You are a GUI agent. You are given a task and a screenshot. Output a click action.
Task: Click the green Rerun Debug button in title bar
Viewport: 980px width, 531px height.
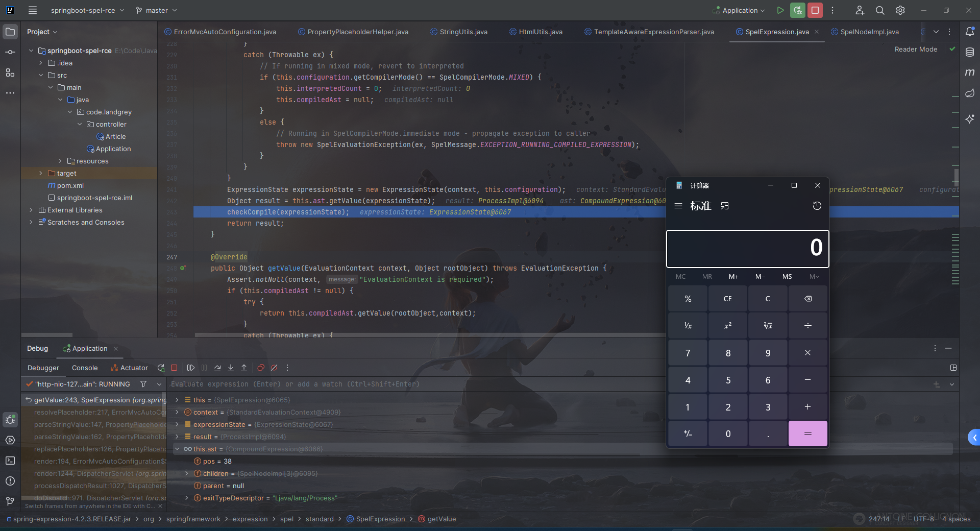[x=797, y=10]
